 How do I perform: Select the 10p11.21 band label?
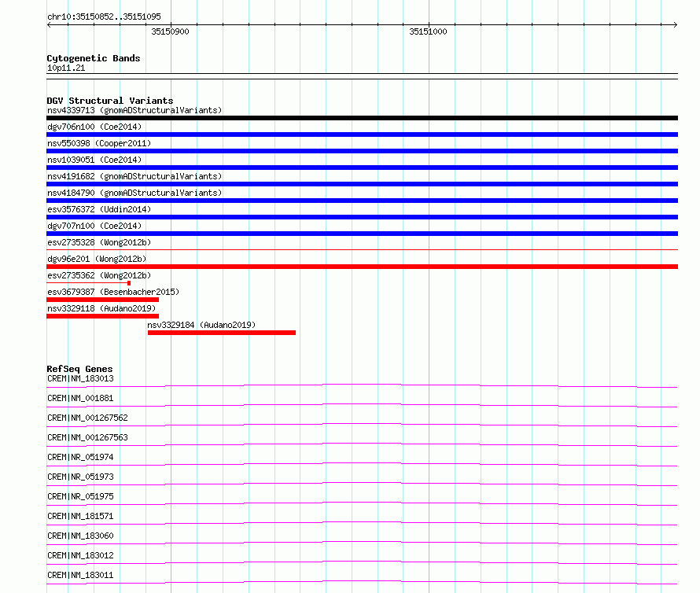coord(66,68)
